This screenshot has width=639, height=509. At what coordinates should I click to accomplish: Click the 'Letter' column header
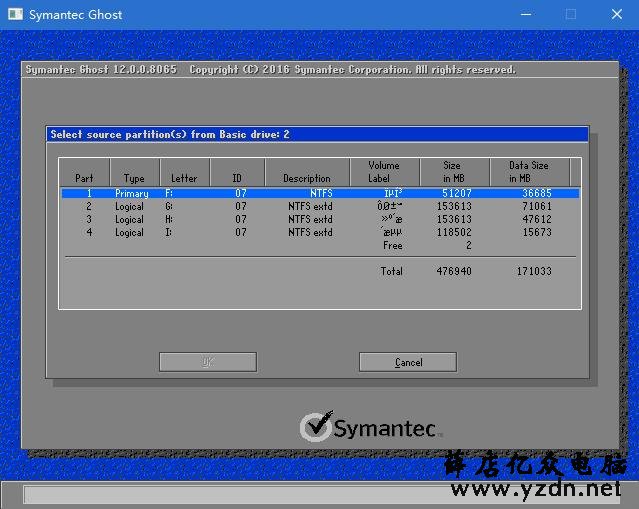click(x=185, y=172)
